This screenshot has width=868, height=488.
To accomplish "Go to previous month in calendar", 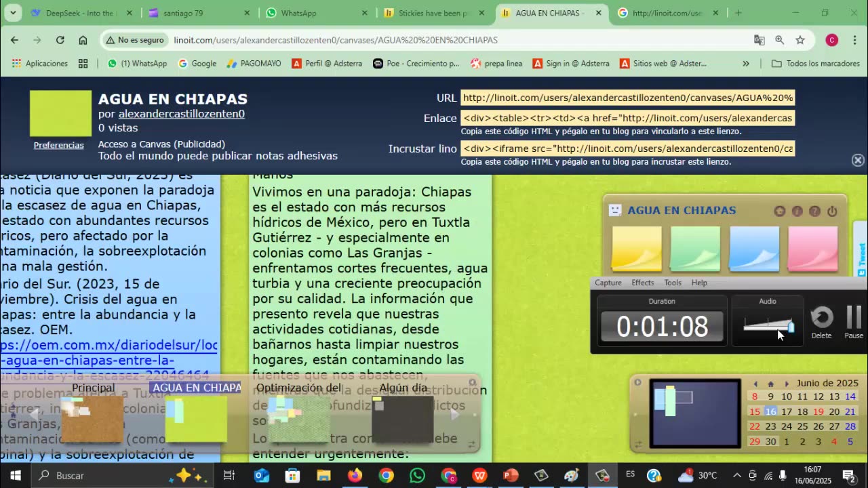I will [x=755, y=384].
